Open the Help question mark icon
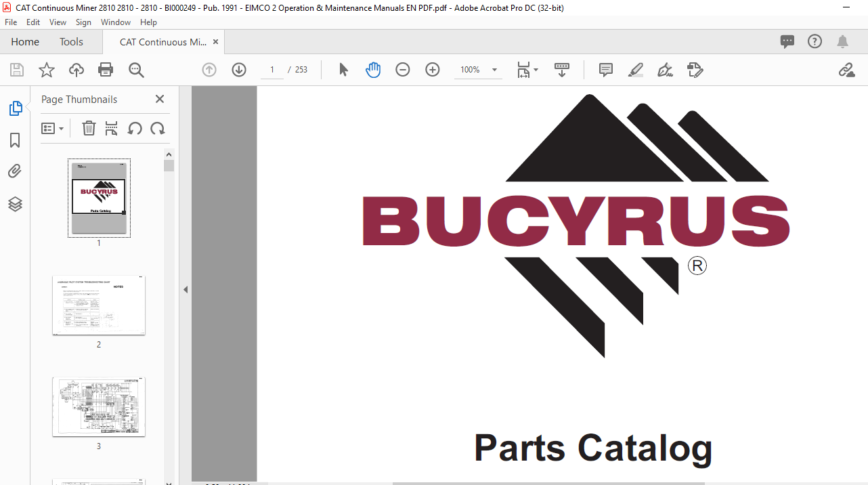The width and height of the screenshot is (868, 485). click(815, 41)
